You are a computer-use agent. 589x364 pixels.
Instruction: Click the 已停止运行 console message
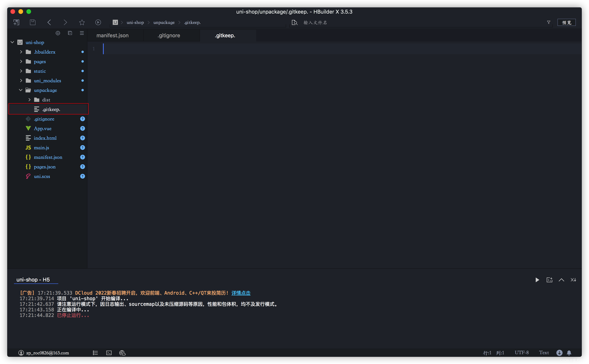tap(73, 315)
